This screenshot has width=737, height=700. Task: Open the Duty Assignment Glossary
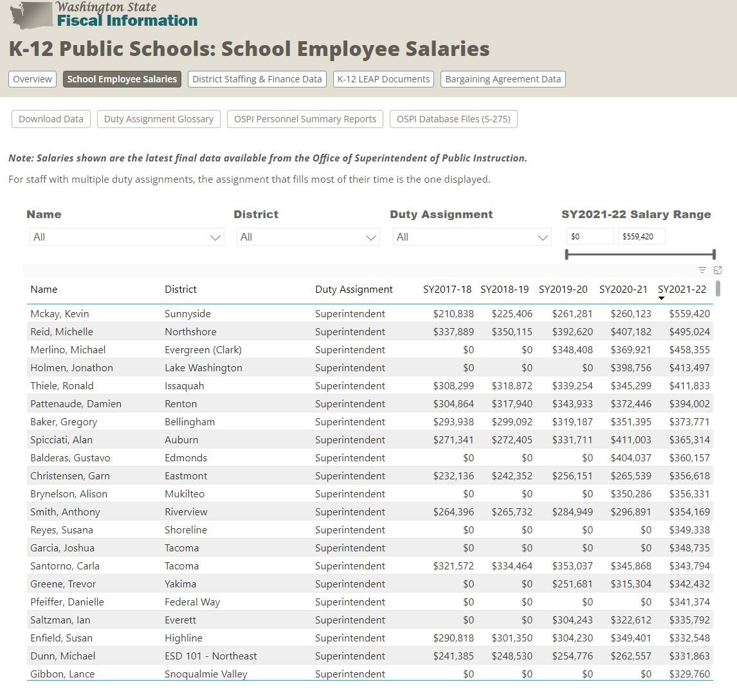pos(159,119)
